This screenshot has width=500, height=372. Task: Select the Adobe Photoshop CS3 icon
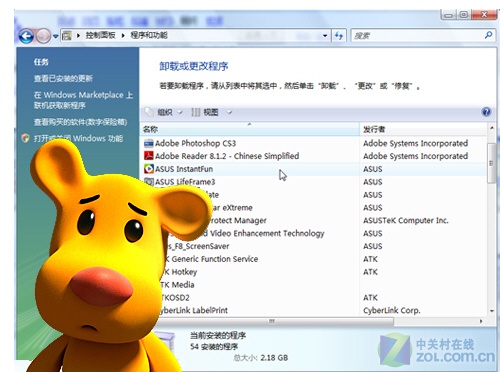(148, 143)
